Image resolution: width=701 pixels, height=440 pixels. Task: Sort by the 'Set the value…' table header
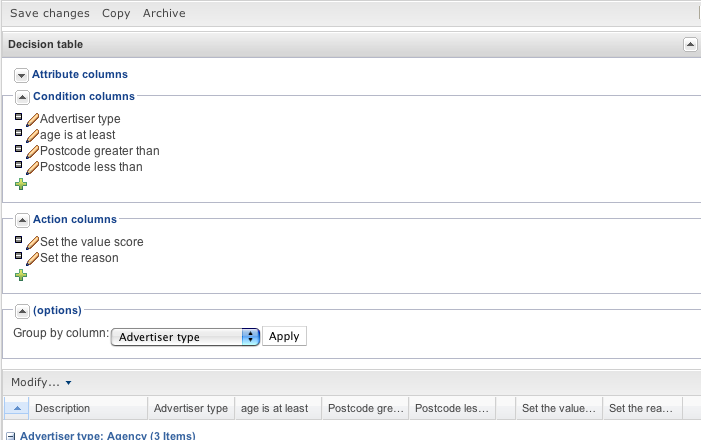tap(559, 408)
